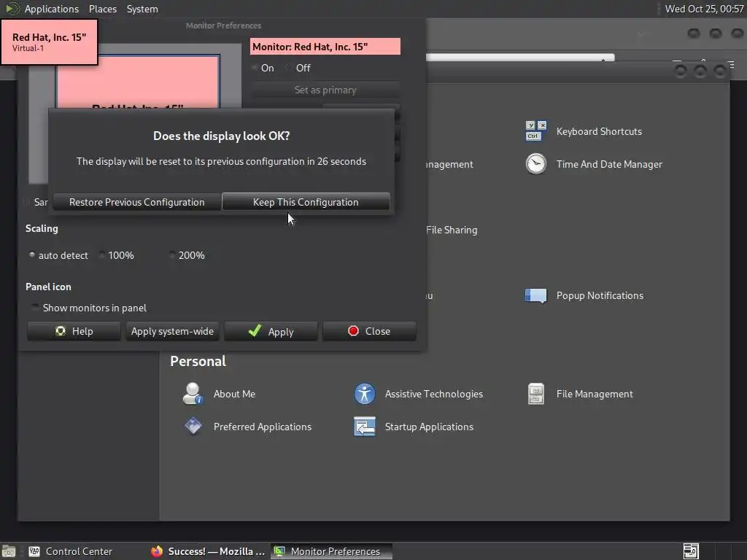Open Keyboard Shortcuts icon in Control Center
The width and height of the screenshot is (747, 560).
(x=536, y=131)
